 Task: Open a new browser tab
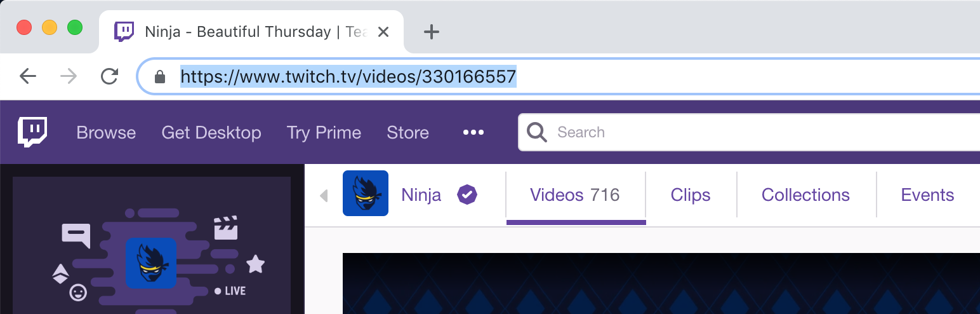click(x=432, y=32)
